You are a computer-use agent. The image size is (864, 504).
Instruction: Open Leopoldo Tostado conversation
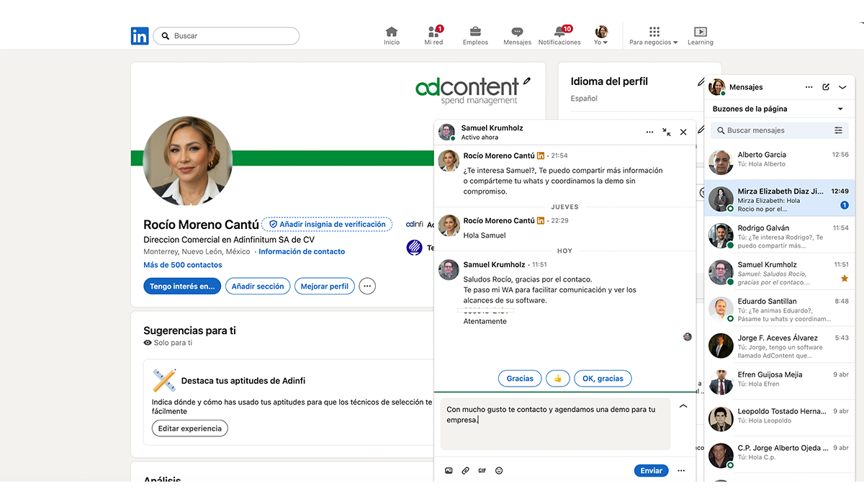780,418
